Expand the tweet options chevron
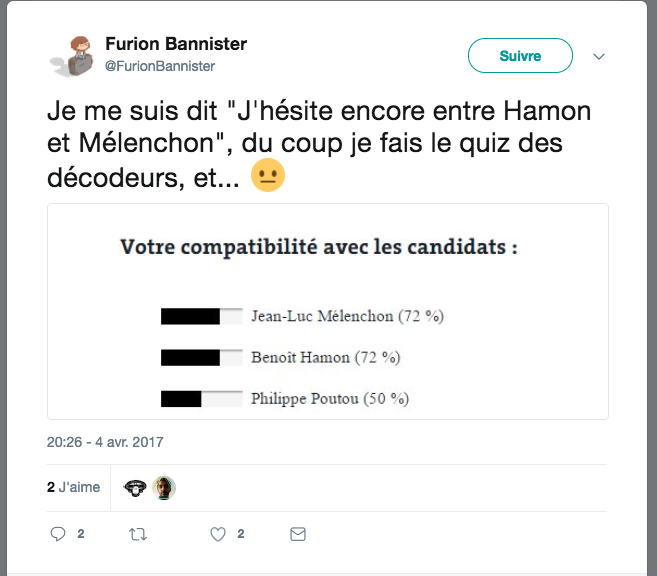Image resolution: width=657 pixels, height=576 pixels. [599, 56]
